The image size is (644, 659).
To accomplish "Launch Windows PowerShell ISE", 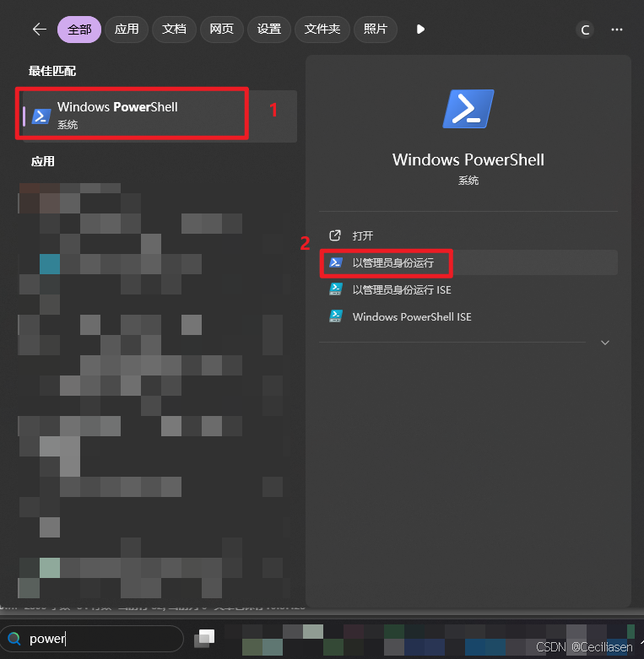I will [x=468, y=316].
